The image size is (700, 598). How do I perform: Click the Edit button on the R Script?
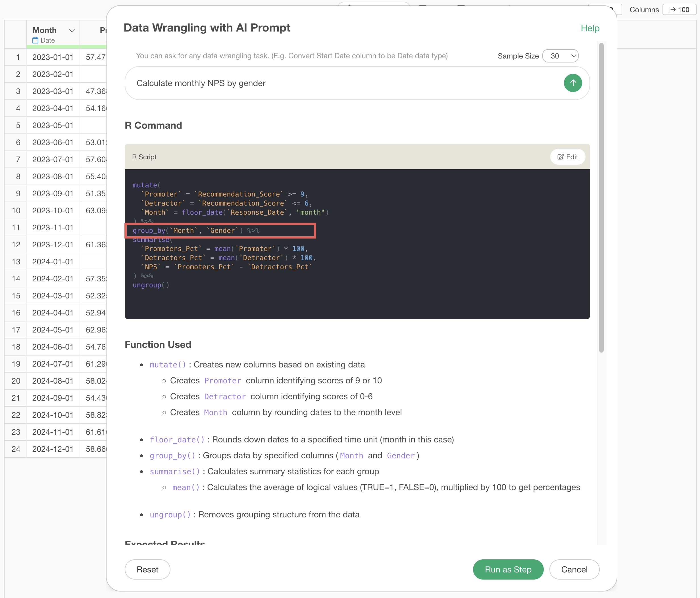coord(568,157)
